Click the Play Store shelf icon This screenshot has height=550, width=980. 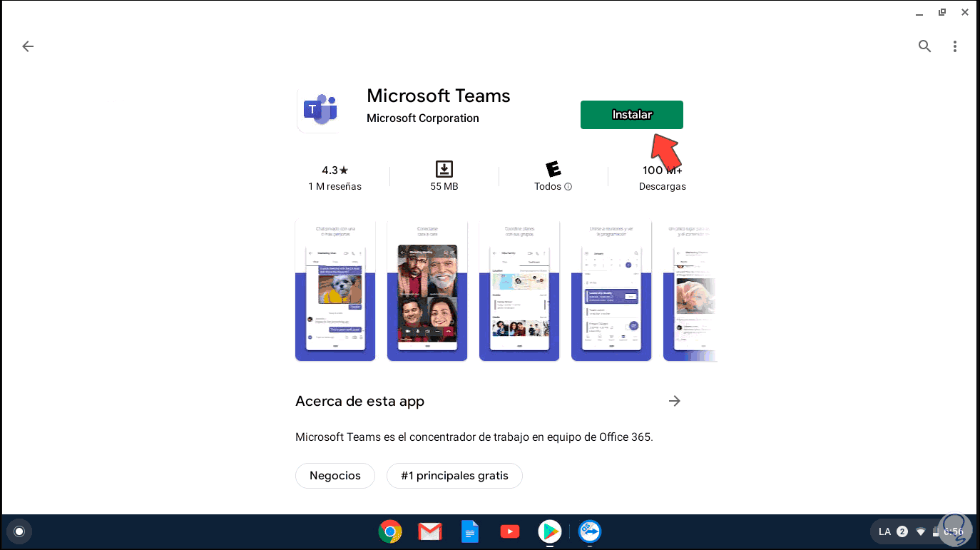(x=550, y=531)
